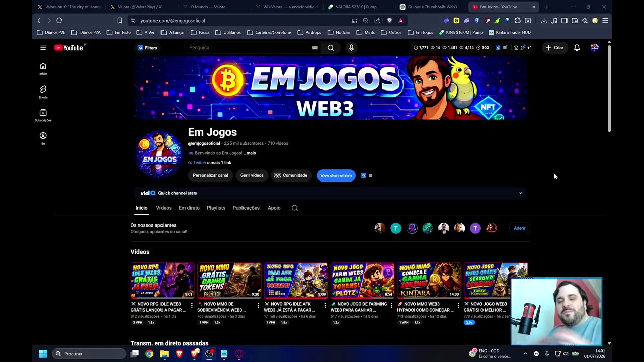Image resolution: width=644 pixels, height=362 pixels.
Task: Open the account avatar menu
Action: (x=595, y=48)
